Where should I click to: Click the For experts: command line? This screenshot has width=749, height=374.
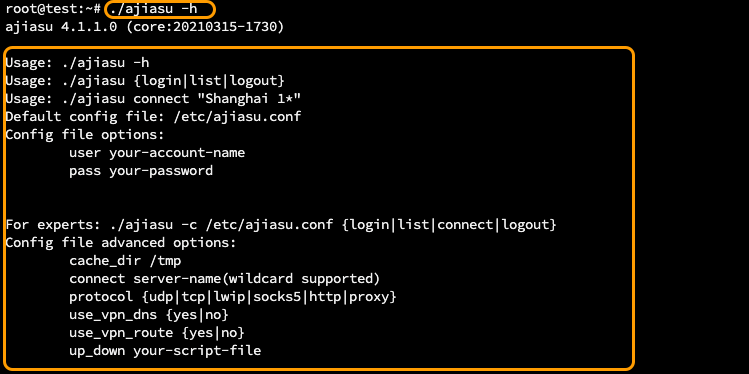[281, 224]
